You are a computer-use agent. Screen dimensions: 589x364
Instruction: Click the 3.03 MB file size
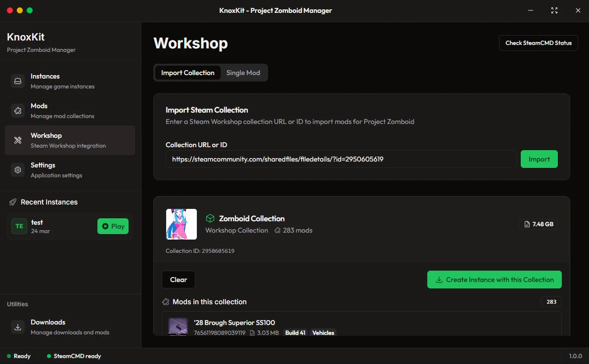coord(268,333)
